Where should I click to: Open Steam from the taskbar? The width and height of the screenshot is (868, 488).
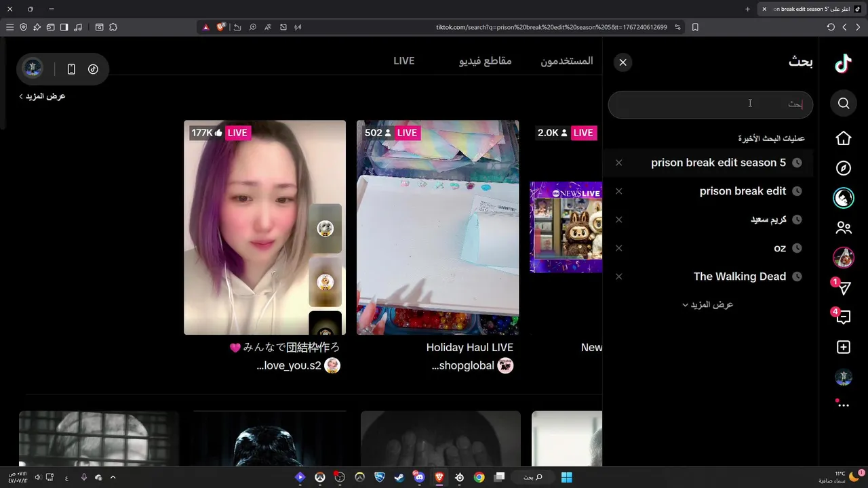click(399, 477)
